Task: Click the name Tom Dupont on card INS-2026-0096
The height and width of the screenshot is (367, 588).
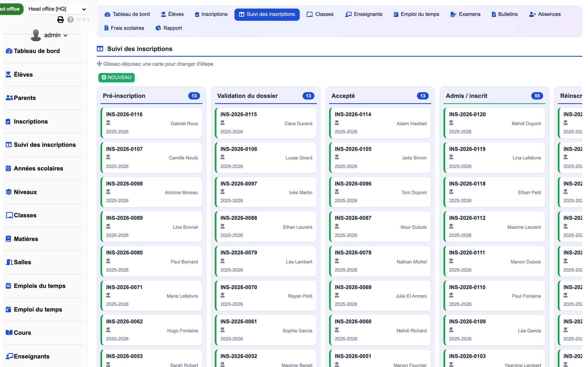Action: 414,193
